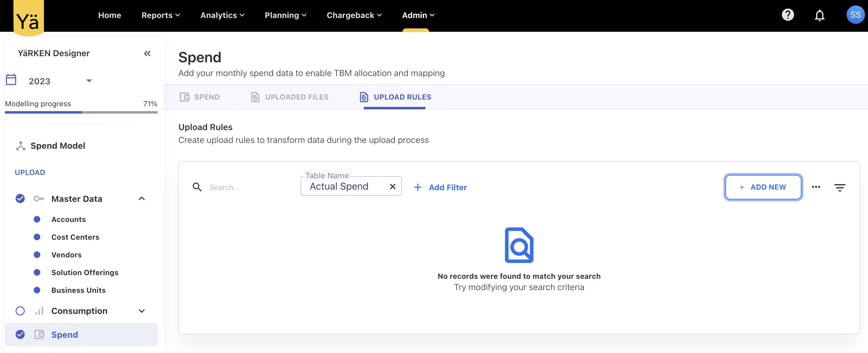Click the filter lines icon

click(x=839, y=187)
